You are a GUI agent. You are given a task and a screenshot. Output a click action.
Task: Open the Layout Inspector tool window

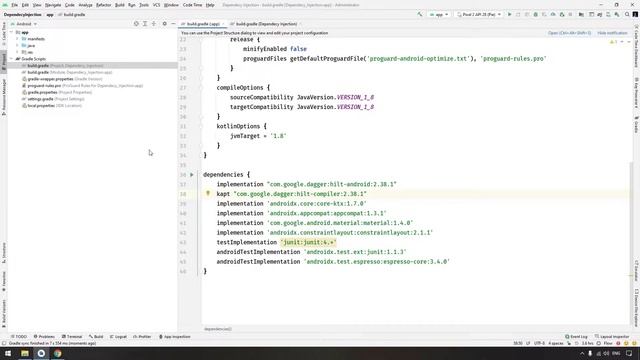[x=612, y=337]
